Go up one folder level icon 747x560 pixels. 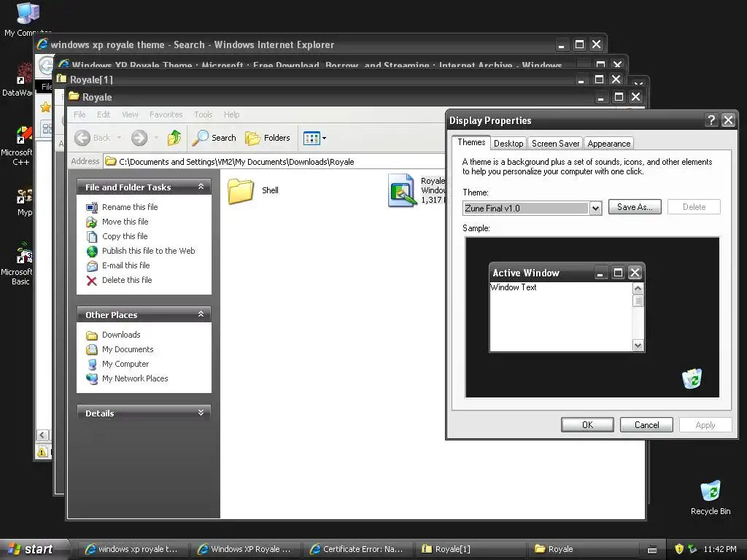[174, 138]
